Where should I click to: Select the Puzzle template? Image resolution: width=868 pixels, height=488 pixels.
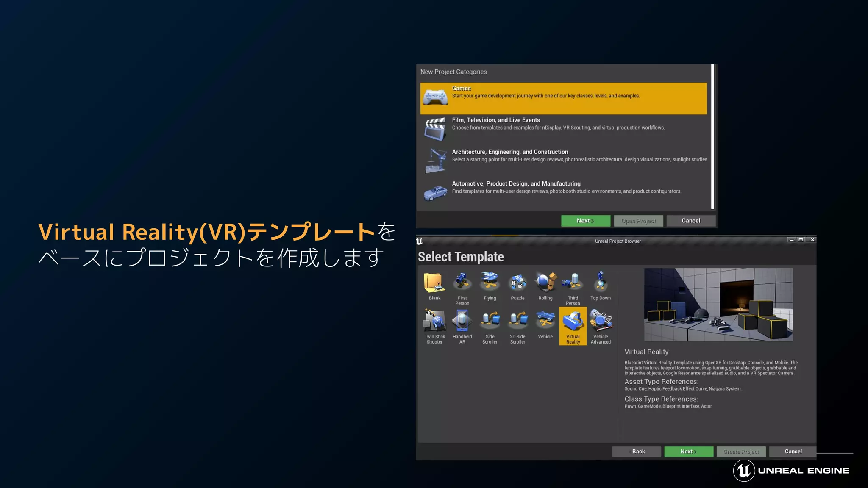click(x=517, y=286)
